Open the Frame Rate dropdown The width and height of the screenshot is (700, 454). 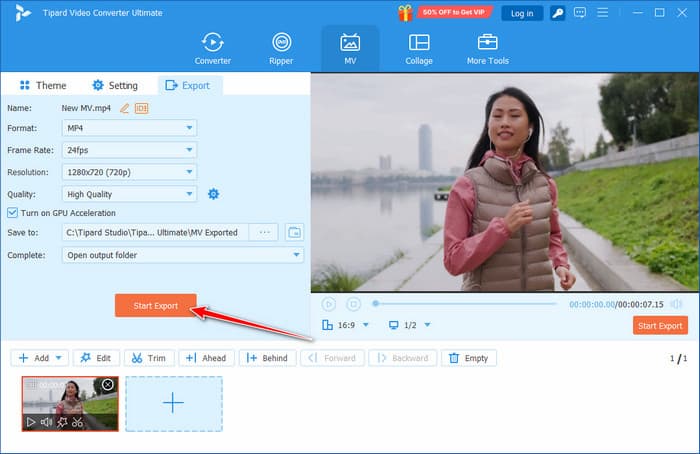point(130,150)
